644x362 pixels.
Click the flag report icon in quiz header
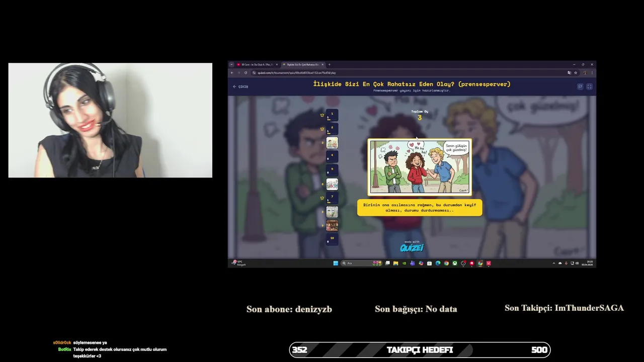click(x=580, y=86)
